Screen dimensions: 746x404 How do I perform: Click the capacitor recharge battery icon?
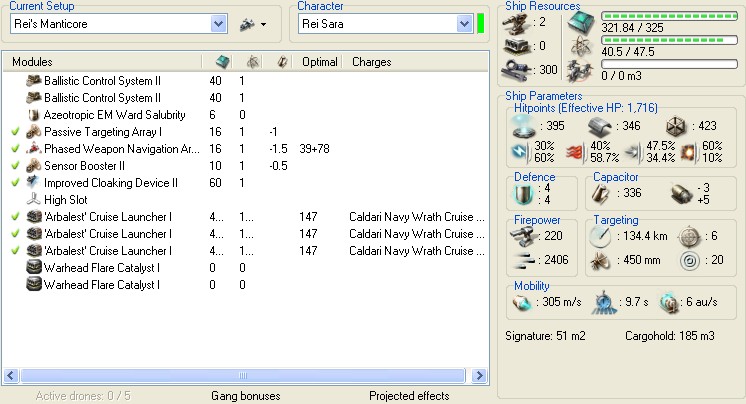click(681, 194)
